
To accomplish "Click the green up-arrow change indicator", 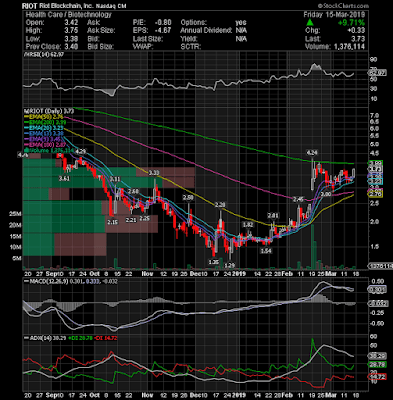I will [x=310, y=22].
